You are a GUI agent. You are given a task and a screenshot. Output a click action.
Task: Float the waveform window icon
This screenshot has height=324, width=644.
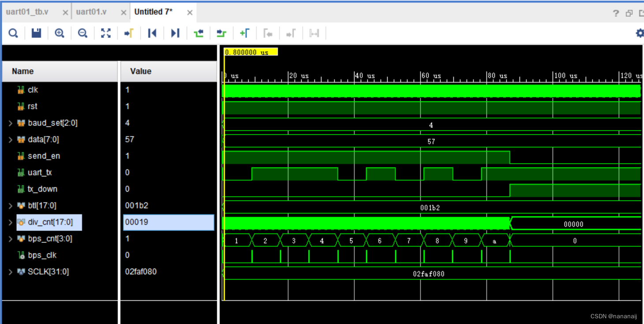[629, 13]
